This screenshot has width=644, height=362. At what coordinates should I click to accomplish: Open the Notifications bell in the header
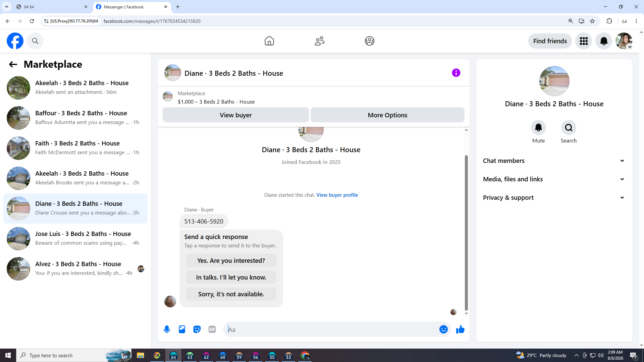tap(604, 41)
